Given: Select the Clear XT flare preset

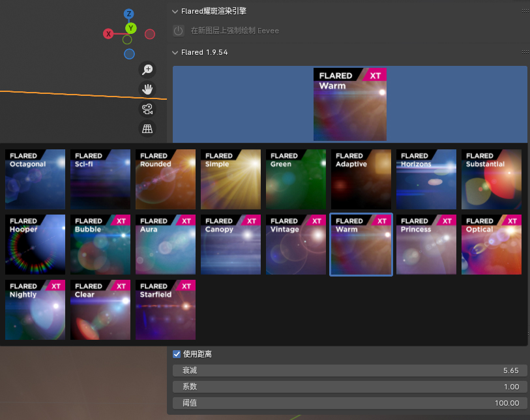Looking at the screenshot, I should click(100, 310).
